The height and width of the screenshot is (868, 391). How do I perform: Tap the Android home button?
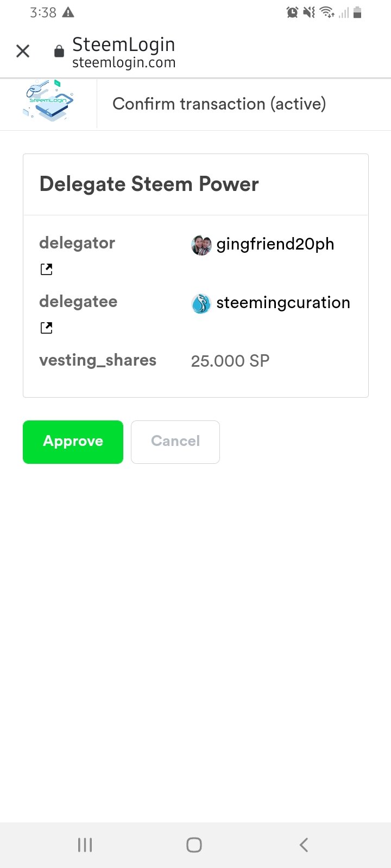[194, 845]
